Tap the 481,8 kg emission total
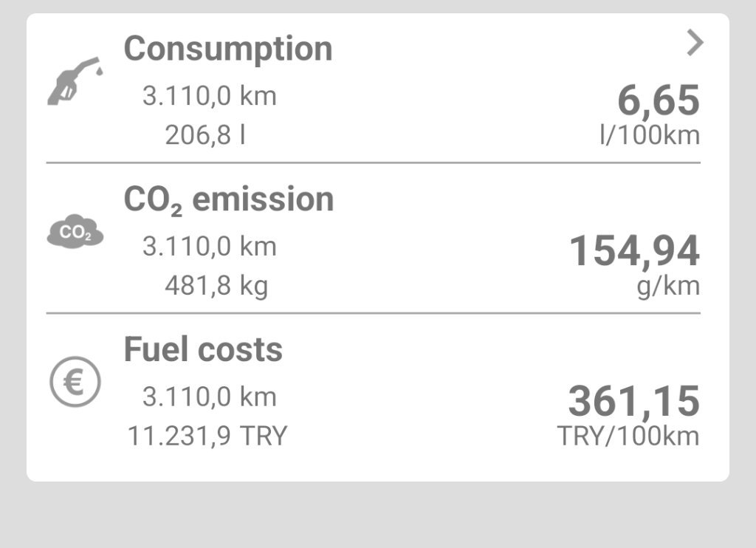This screenshot has width=756, height=548. click(x=216, y=286)
